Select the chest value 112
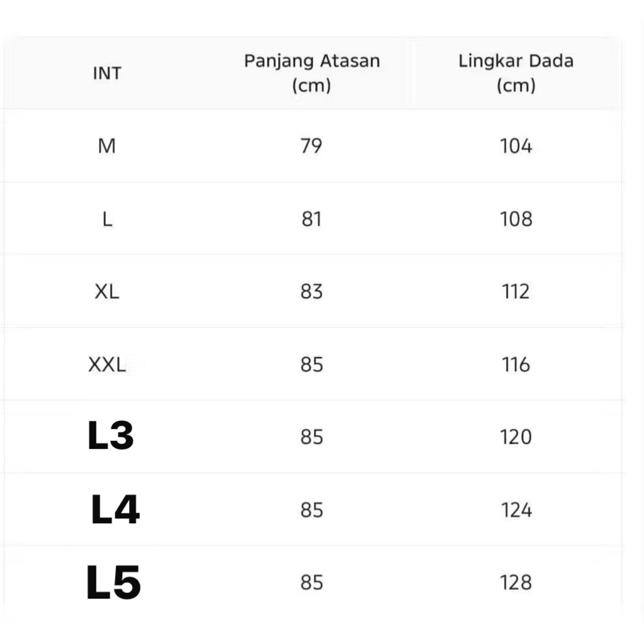Image resolution: width=644 pixels, height=644 pixels. 516,292
